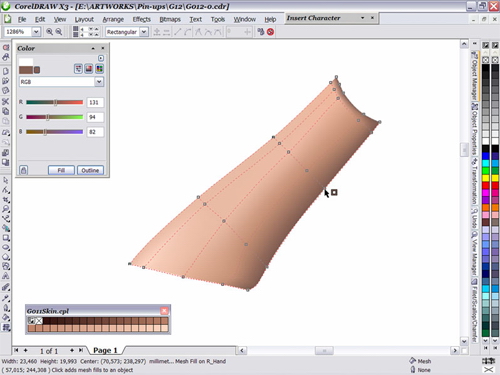Select the Pick tool arrow in toolbox
This screenshot has height=375, width=500.
(6, 180)
